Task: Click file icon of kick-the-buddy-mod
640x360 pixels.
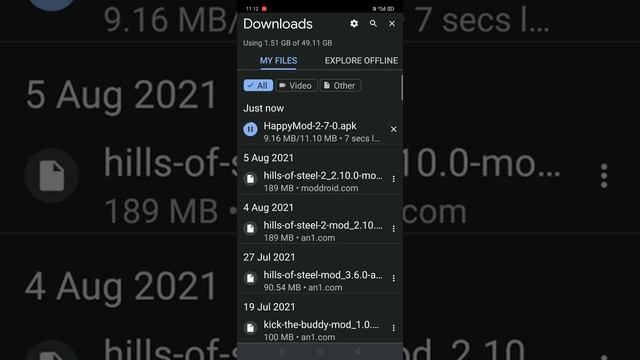Action: [250, 328]
